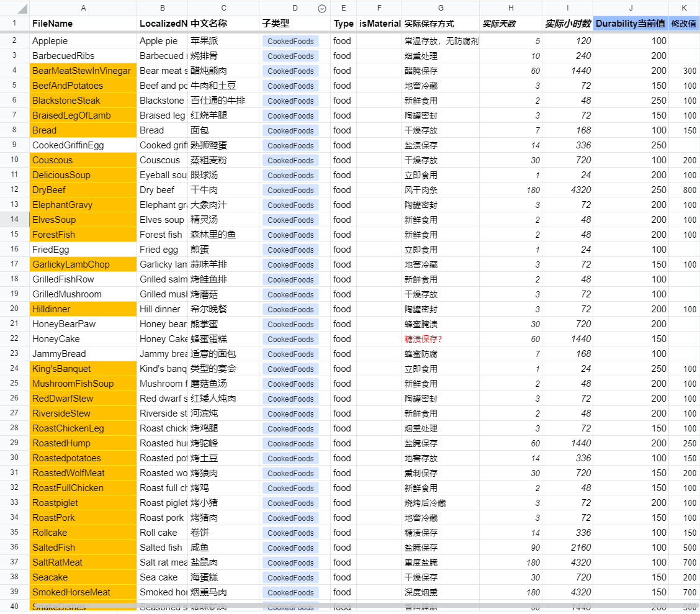Open the CookedFoods dropdown for DryBeef row
Screen dimensions: 700x614
point(290,190)
